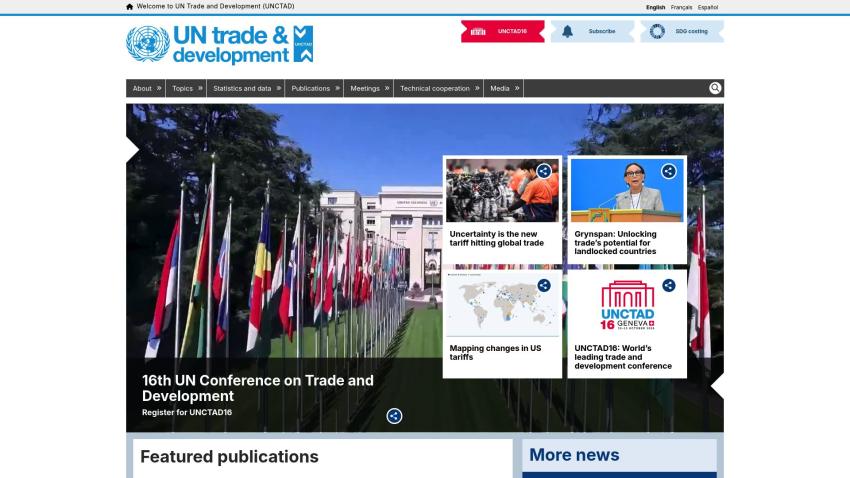Open Uncertainty is the new tariff headline
Viewport: 850px width, 478px height.
[497, 238]
